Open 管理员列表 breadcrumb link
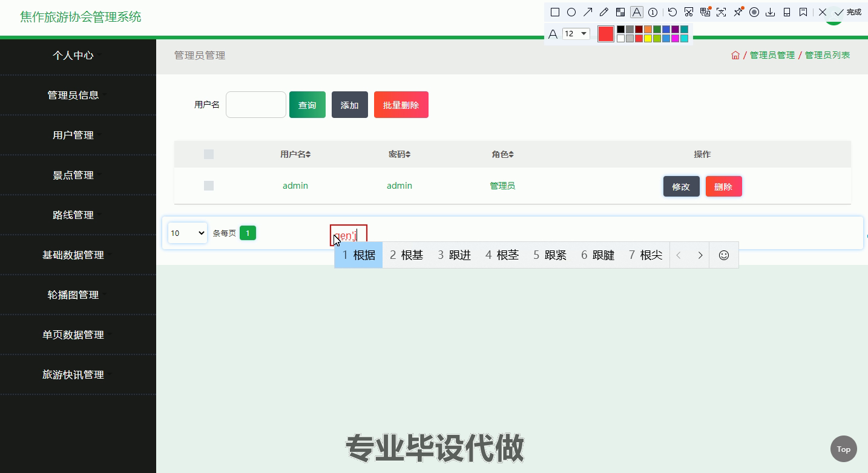The image size is (868, 473). coord(827,55)
